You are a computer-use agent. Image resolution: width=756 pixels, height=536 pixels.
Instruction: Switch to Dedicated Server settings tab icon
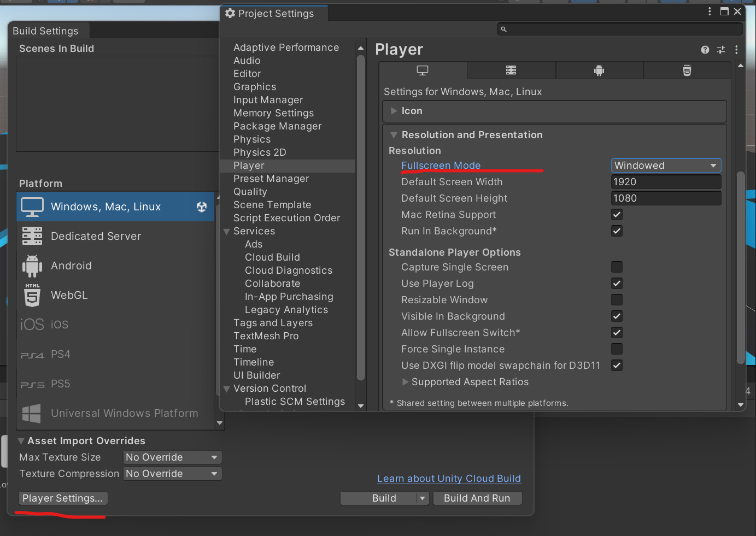(x=511, y=70)
